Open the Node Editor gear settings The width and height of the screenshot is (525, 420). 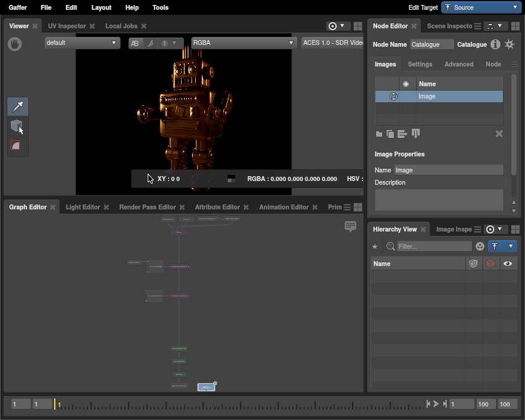pyautogui.click(x=510, y=44)
